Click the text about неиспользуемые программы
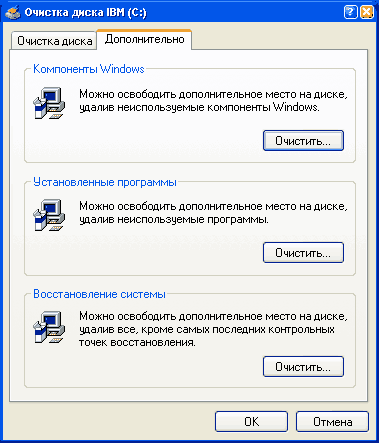The width and height of the screenshot is (379, 443). (213, 213)
